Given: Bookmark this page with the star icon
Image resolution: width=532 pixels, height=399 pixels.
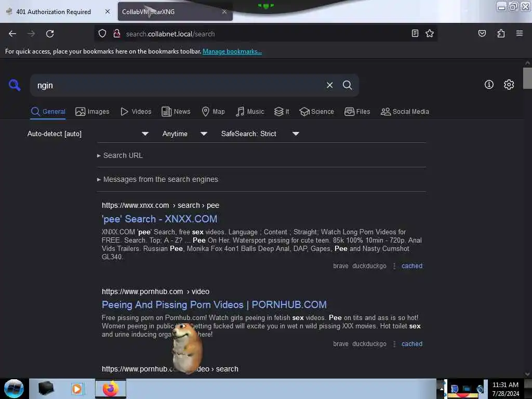Looking at the screenshot, I should (430, 33).
